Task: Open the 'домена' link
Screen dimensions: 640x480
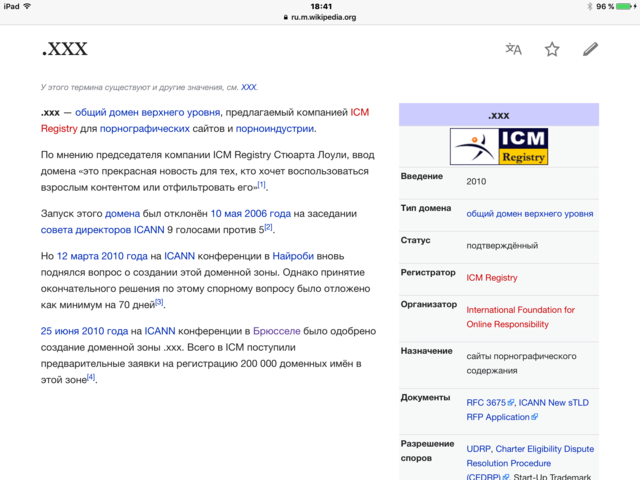Action: pos(122,213)
